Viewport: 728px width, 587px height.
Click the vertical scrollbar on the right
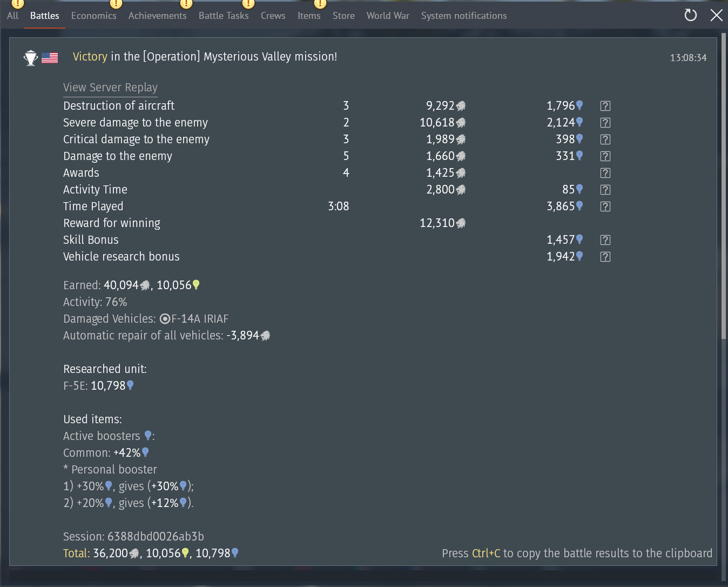click(724, 189)
